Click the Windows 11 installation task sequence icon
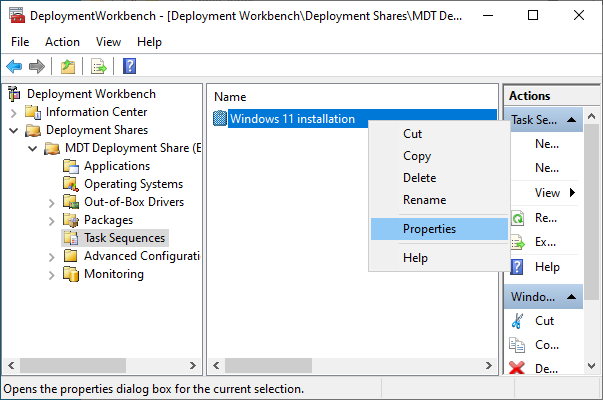 220,118
